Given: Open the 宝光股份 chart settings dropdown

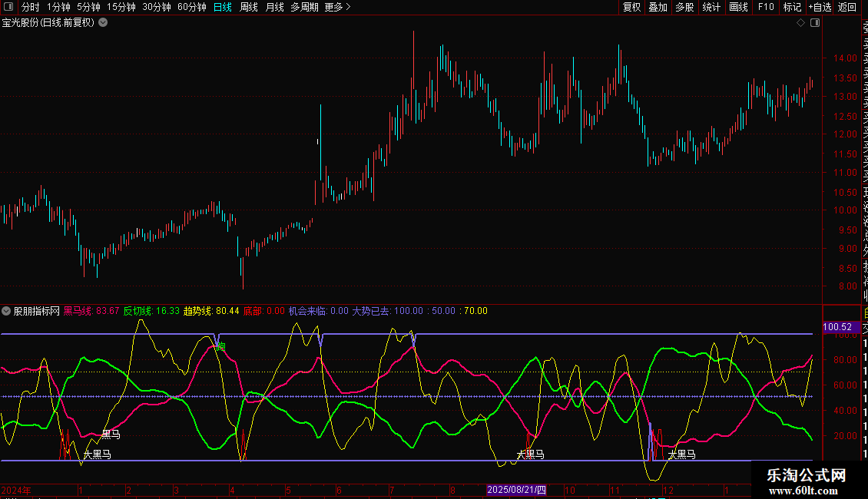Looking at the screenshot, I should (x=103, y=23).
